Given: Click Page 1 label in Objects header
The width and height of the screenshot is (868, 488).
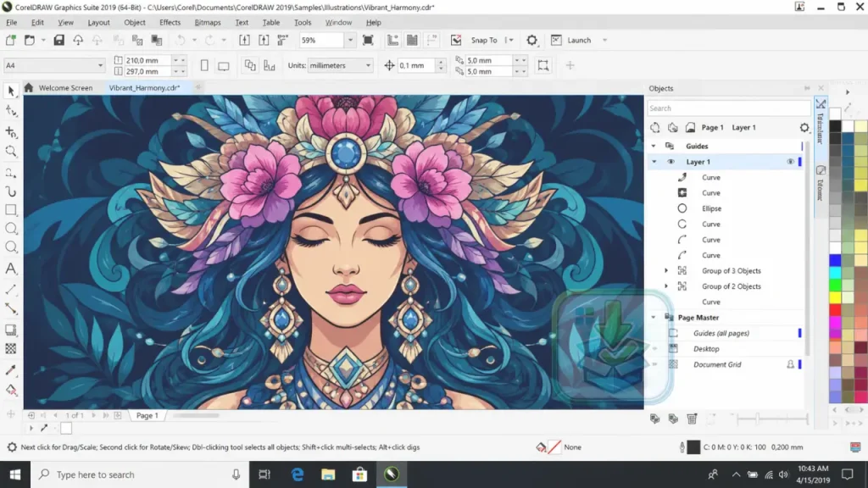Looking at the screenshot, I should [712, 127].
